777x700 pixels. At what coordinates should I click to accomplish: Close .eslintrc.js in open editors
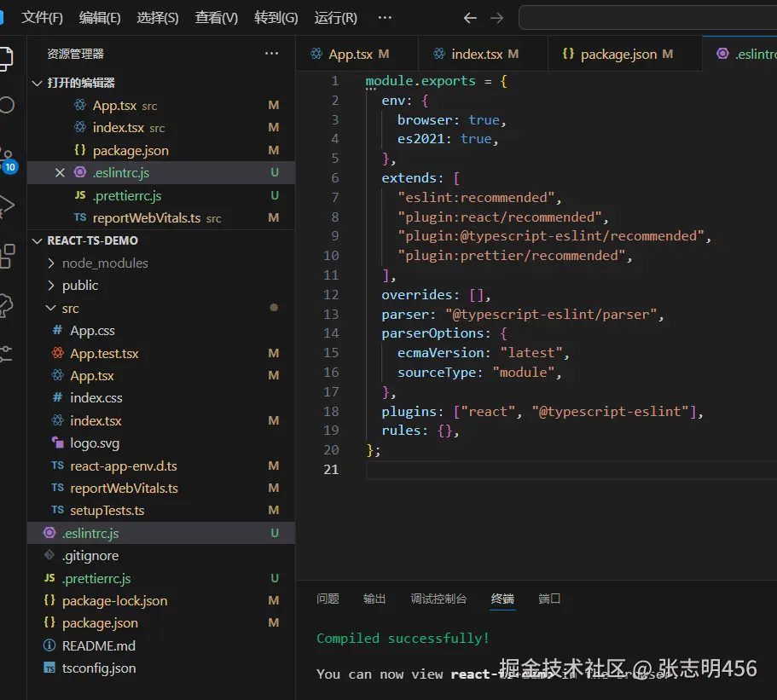[60, 173]
